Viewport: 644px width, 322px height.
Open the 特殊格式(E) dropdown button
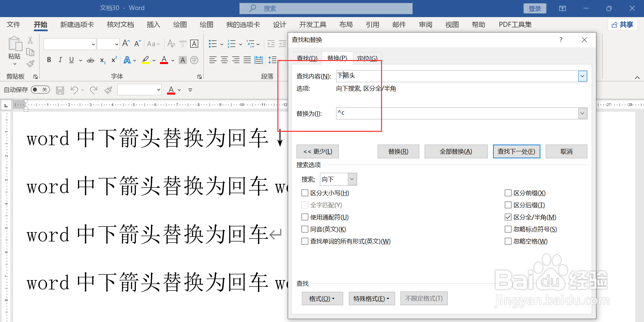point(372,299)
